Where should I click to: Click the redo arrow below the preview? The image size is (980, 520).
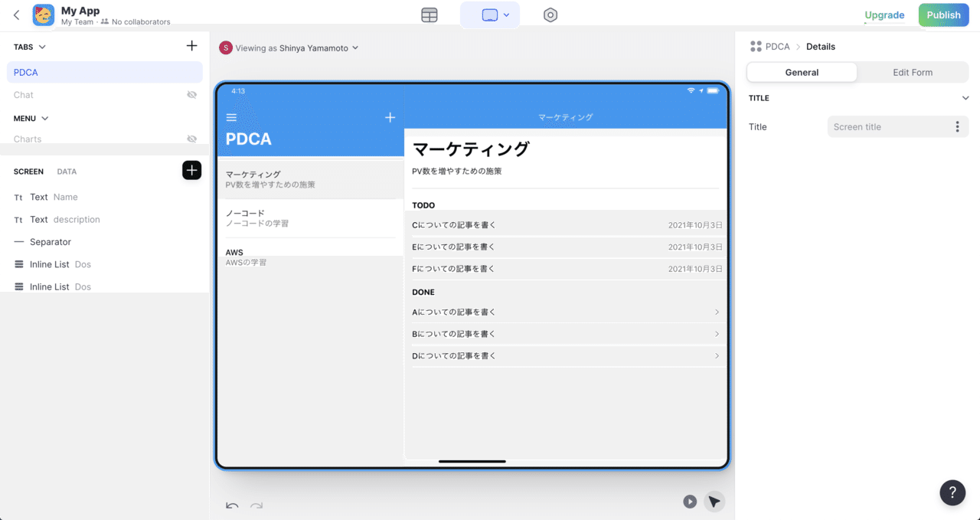tap(256, 505)
